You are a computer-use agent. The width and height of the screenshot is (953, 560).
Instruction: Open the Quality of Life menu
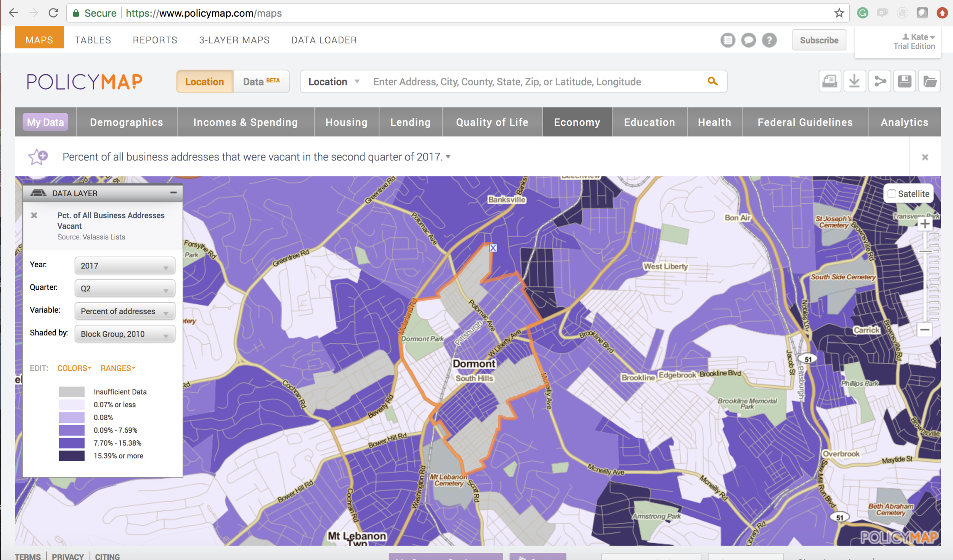pyautogui.click(x=492, y=122)
